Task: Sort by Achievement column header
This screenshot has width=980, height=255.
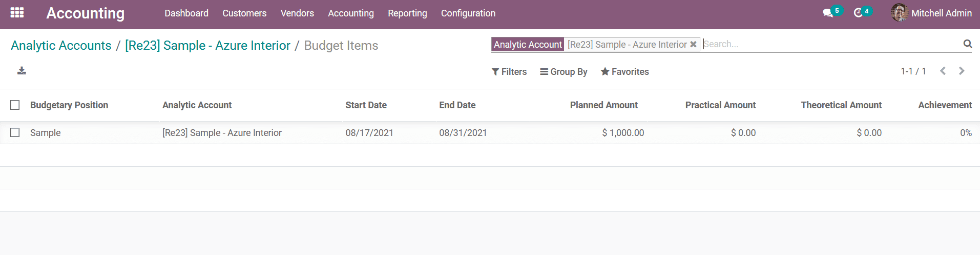Action: point(945,105)
